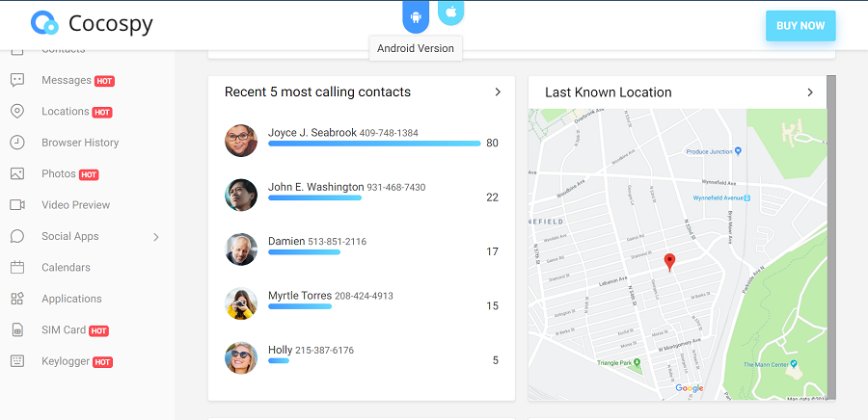868x420 pixels.
Task: Click the Last Known Location heading
Action: coord(609,92)
